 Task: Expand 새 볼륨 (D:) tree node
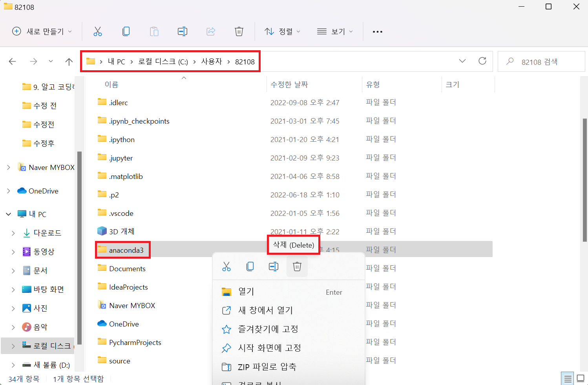coord(13,365)
